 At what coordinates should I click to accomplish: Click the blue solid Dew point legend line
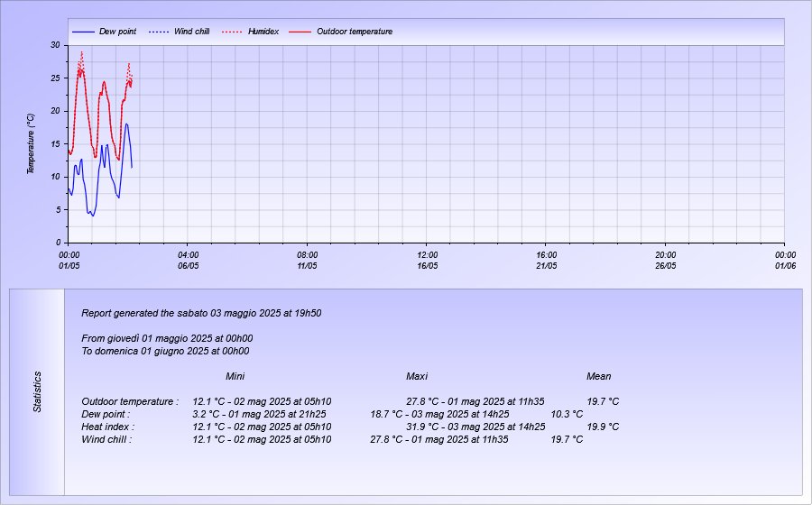[x=83, y=32]
